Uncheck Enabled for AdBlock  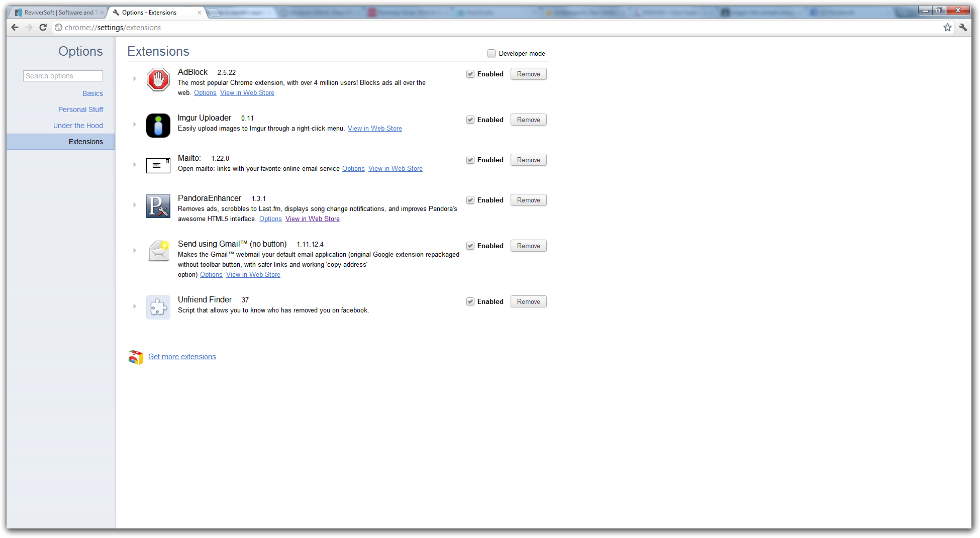[470, 74]
